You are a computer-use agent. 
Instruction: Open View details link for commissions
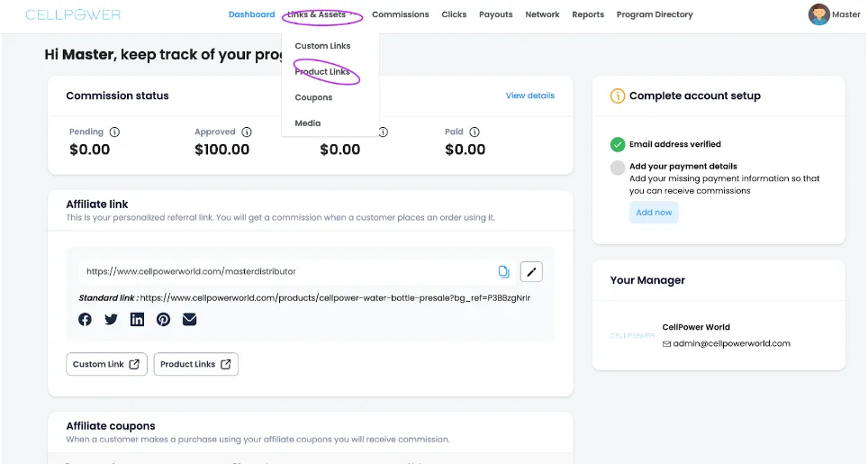tap(529, 96)
